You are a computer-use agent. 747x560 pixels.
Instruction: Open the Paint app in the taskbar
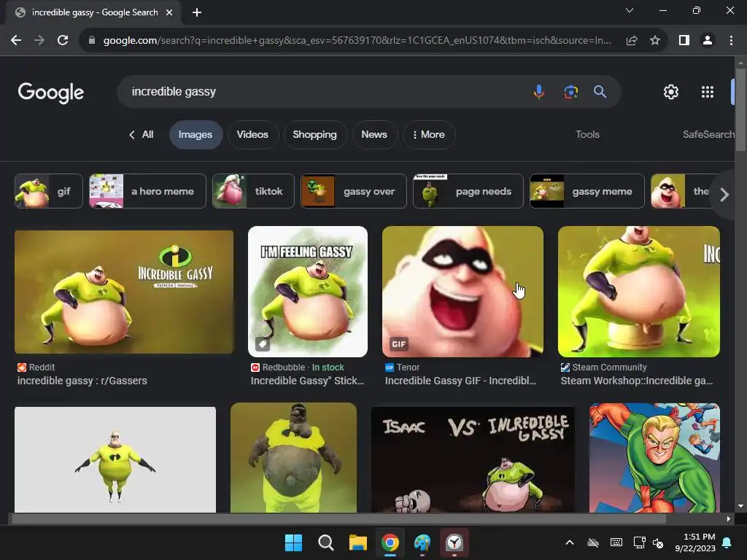pos(422,542)
